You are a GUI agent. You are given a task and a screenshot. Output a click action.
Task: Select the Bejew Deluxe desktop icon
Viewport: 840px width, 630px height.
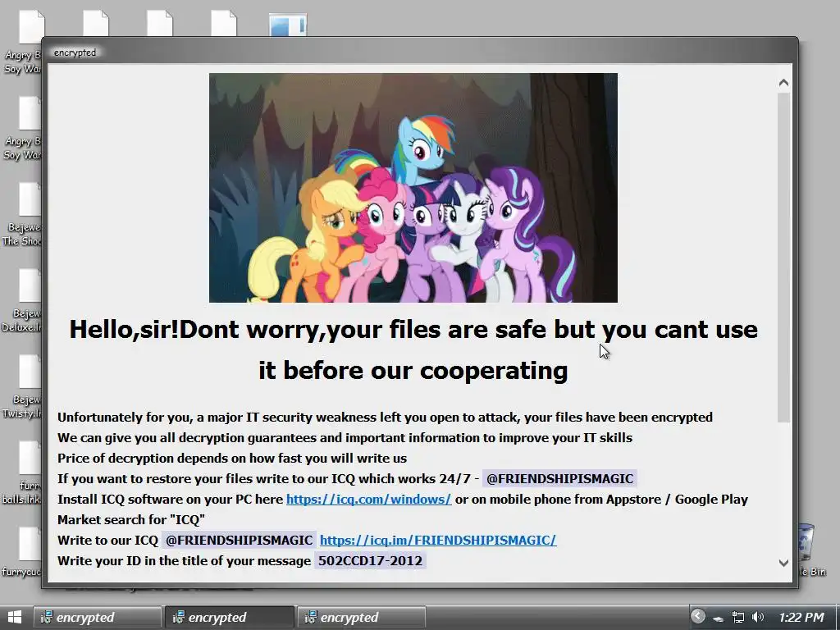22,300
